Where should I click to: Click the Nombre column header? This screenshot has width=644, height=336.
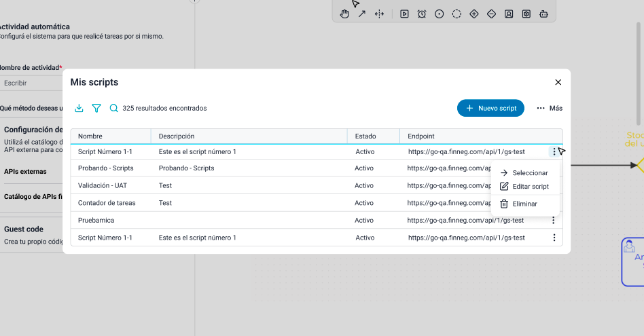pyautogui.click(x=90, y=136)
